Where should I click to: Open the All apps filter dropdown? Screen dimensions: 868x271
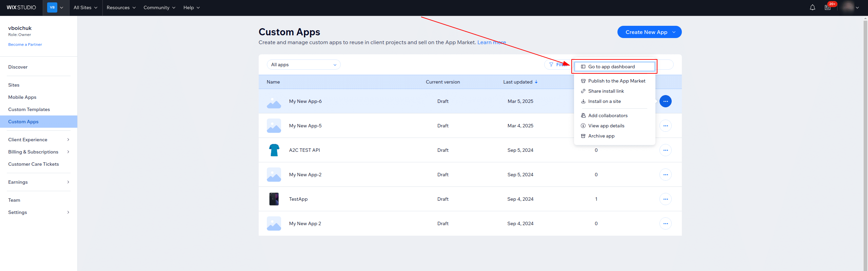[x=303, y=65]
